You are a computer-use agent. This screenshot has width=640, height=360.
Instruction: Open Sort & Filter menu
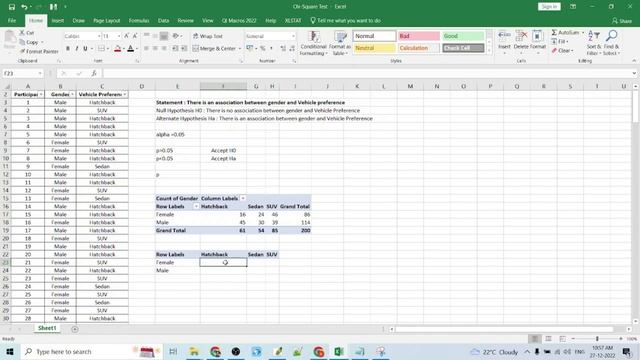click(x=593, y=42)
